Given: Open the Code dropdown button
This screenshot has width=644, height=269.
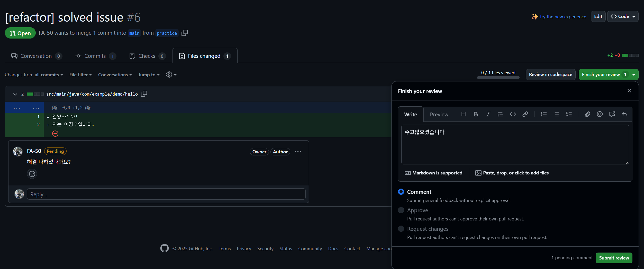Looking at the screenshot, I should tap(623, 16).
